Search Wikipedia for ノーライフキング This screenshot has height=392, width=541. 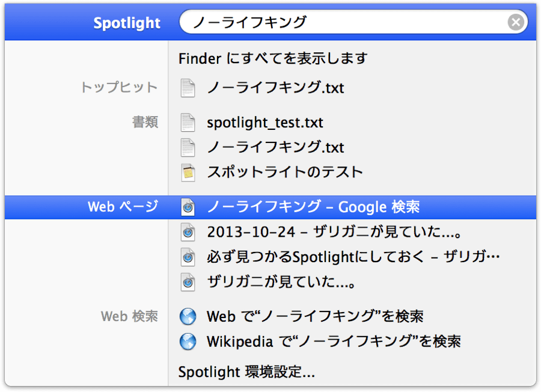pyautogui.click(x=333, y=341)
